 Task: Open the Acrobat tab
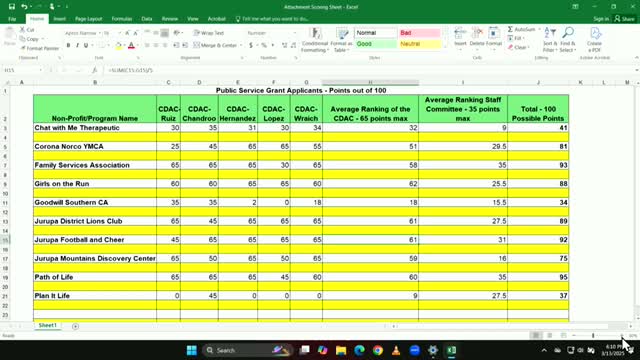(x=216, y=19)
